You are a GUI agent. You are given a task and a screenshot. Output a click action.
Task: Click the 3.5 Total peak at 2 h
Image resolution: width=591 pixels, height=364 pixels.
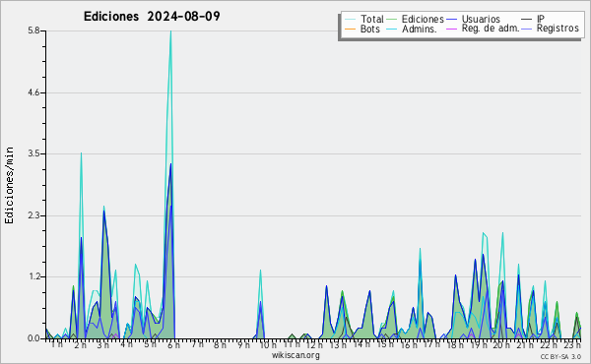[x=81, y=153]
